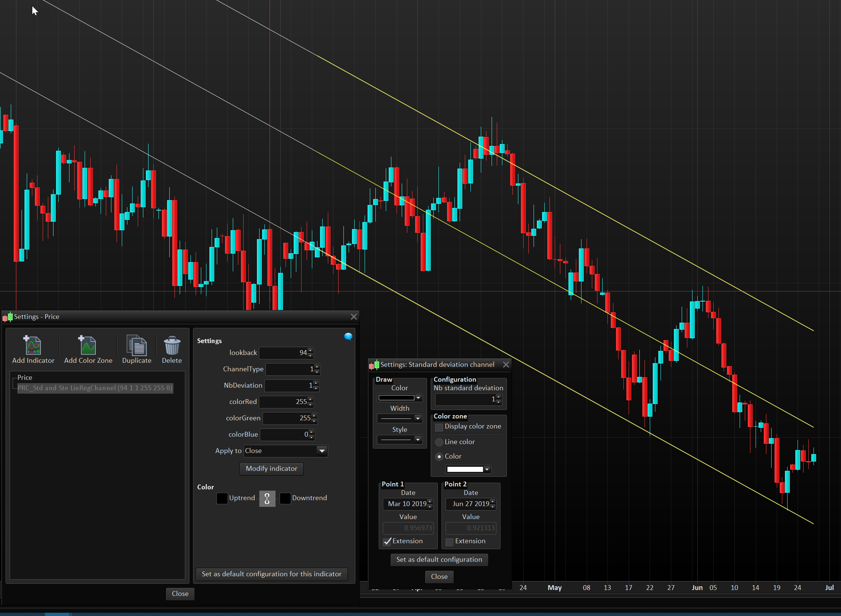The width and height of the screenshot is (841, 616).
Task: Click the Add Color Zone icon
Action: point(88,345)
